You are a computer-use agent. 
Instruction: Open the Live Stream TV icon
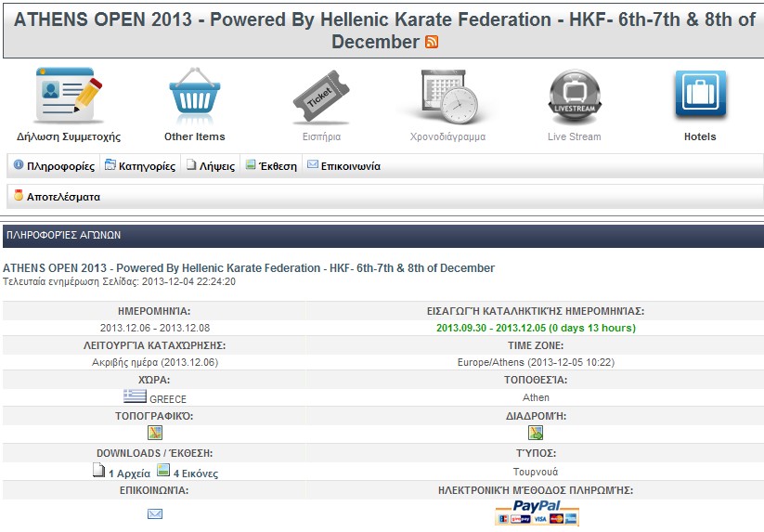tap(574, 97)
